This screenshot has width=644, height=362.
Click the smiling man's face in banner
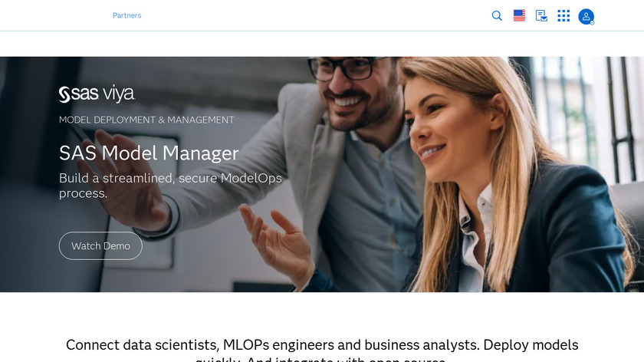353,93
